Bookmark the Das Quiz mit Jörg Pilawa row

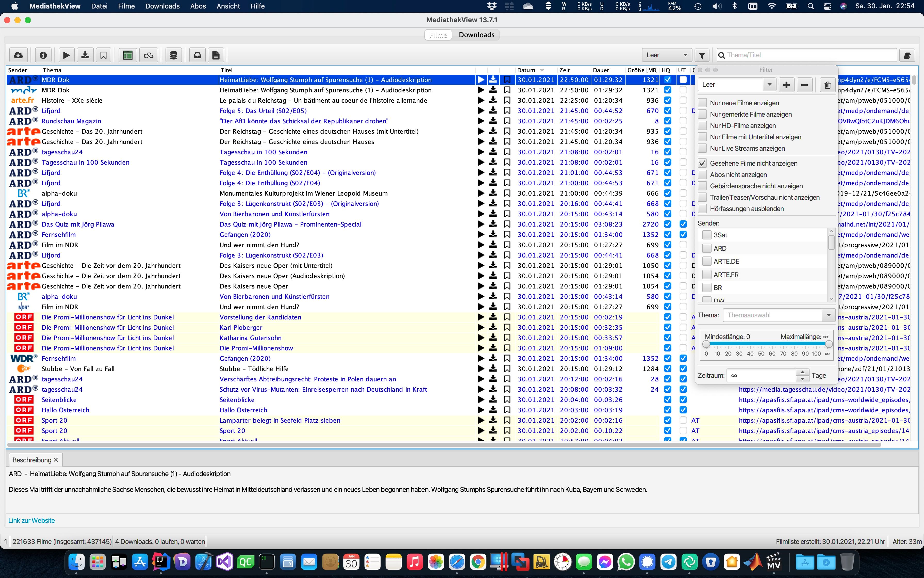click(x=507, y=224)
